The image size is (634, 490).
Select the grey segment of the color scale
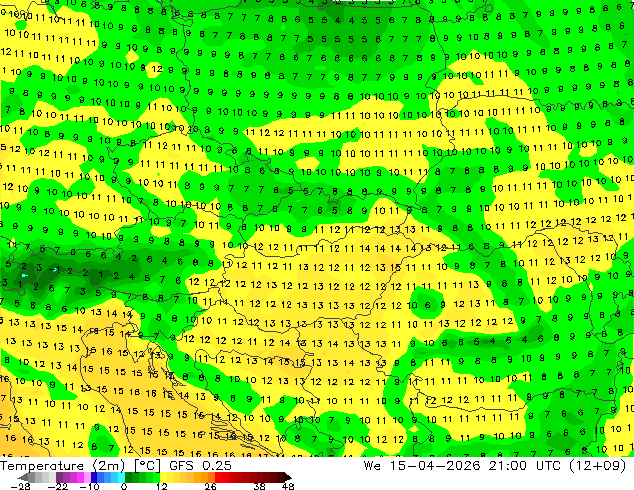[32, 477]
